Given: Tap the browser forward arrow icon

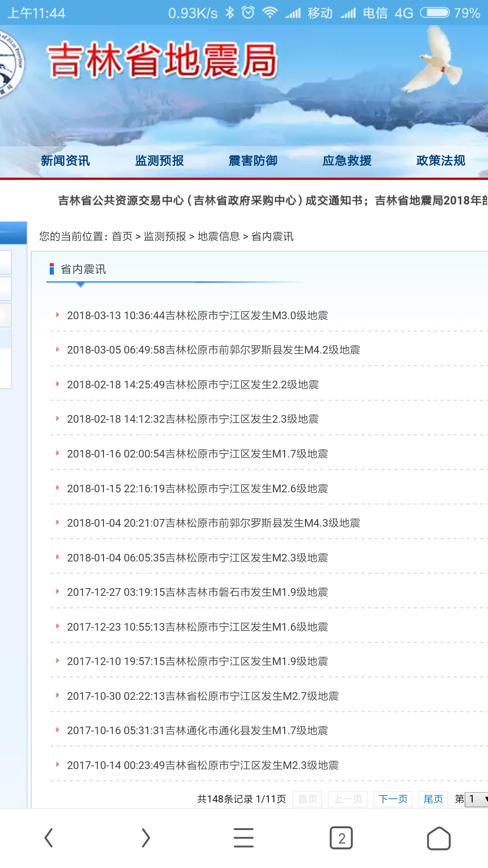Looking at the screenshot, I should point(145,838).
